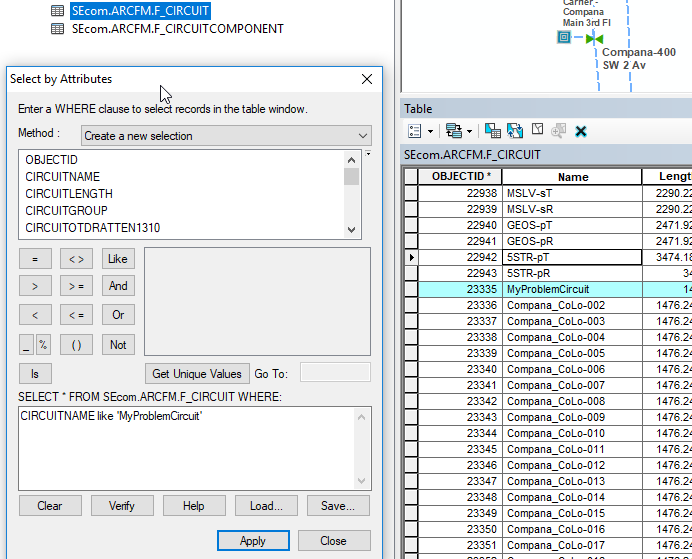Click the 5STR-pT name cell
692x559 pixels.
pos(572,257)
